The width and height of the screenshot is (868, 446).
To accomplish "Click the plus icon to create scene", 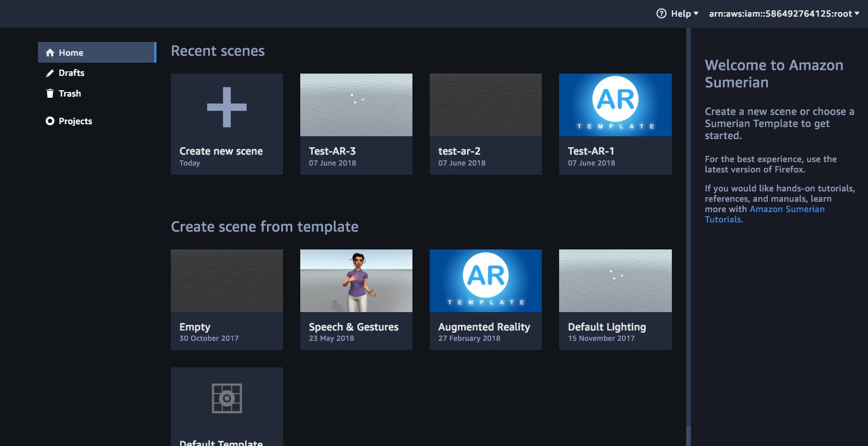I will click(x=227, y=107).
